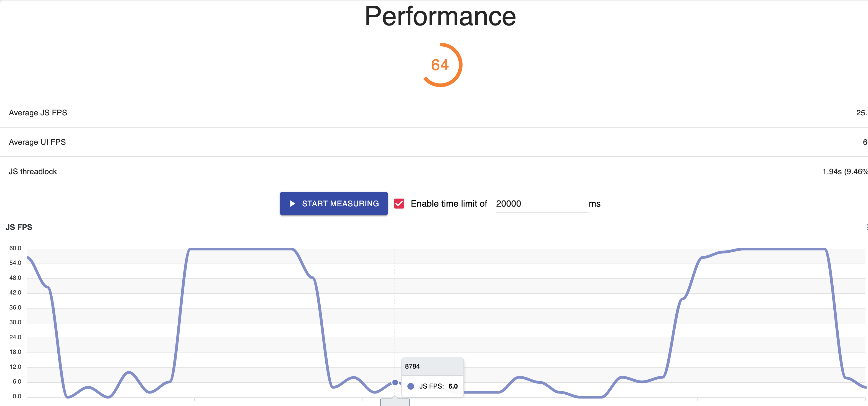Screen dimensions: 868x406
Task: Select the JS threadlock row label
Action: (x=33, y=171)
